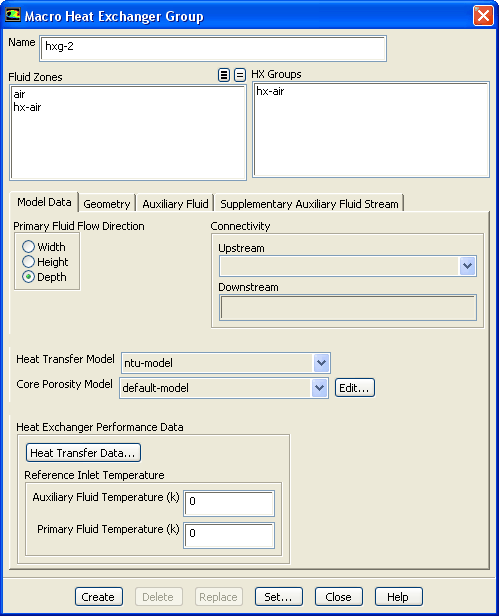This screenshot has height=616, width=499.
Task: Close the Macro Heat Exchanger Group dialog
Action: pos(483,16)
